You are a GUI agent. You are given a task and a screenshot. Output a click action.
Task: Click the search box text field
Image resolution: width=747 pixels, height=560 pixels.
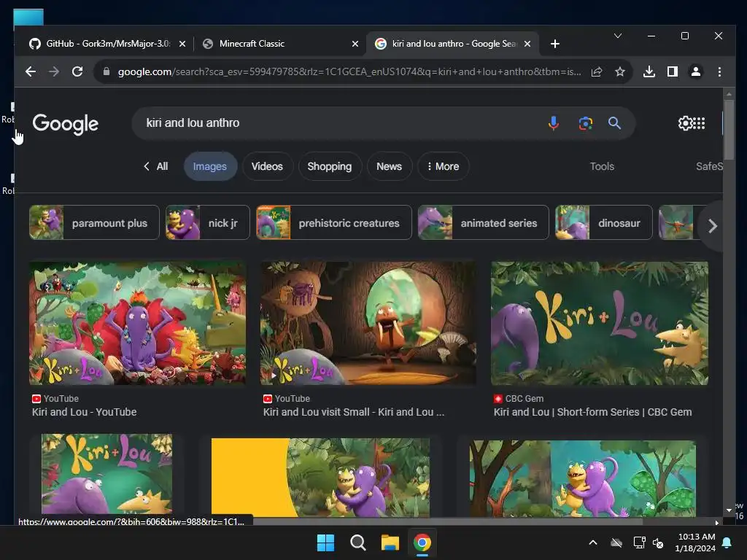coord(343,123)
